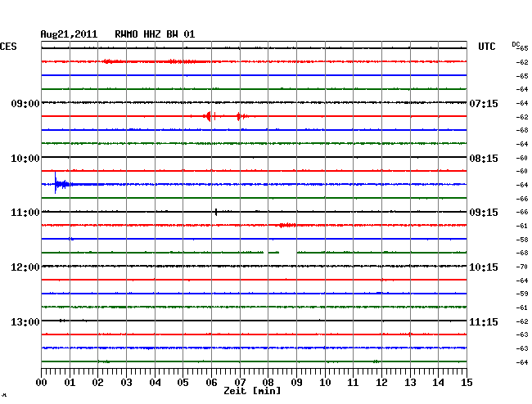Click the DC label at the top right
Screen dimensions: 532x404
516,44
